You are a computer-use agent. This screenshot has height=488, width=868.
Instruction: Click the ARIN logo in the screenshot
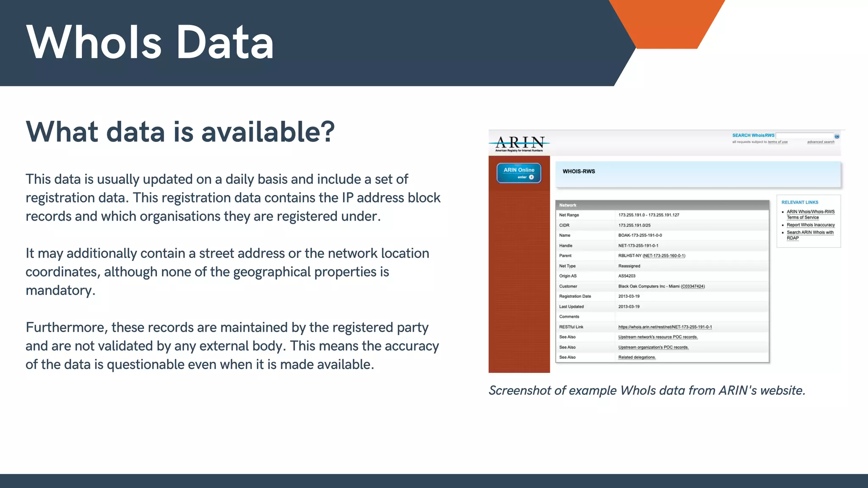(519, 144)
